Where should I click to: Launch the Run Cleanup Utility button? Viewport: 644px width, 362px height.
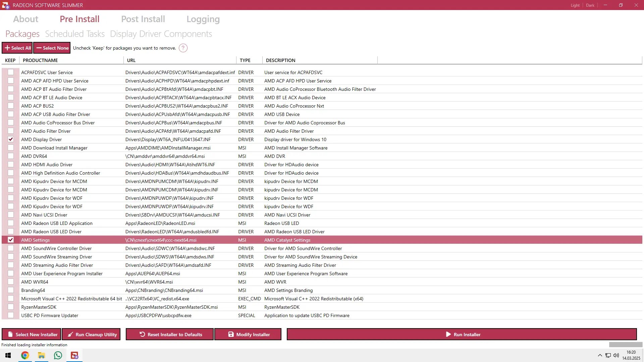pos(91,335)
